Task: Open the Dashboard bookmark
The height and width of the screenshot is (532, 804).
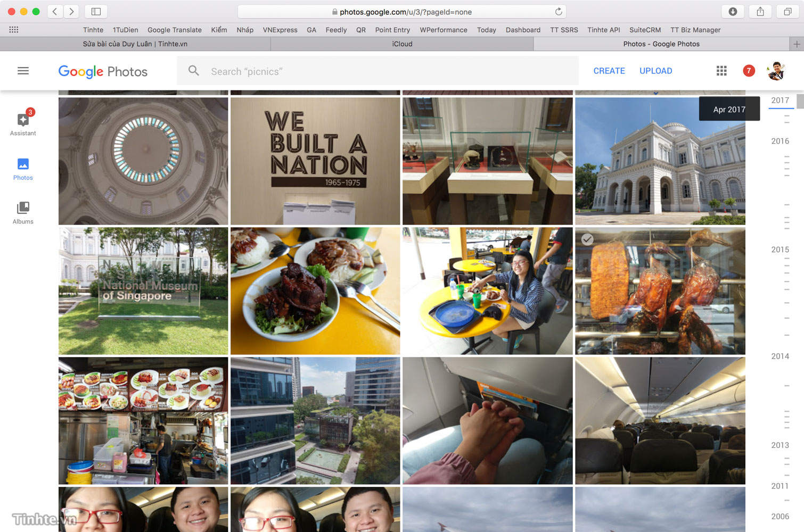Action: (x=523, y=30)
